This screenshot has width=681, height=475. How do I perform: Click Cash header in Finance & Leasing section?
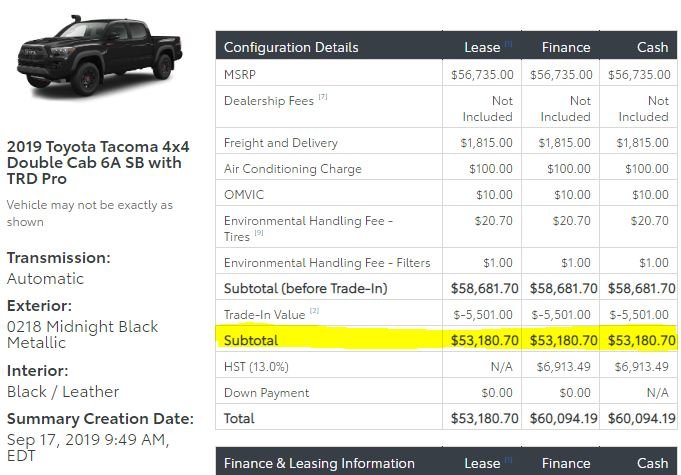coord(652,463)
